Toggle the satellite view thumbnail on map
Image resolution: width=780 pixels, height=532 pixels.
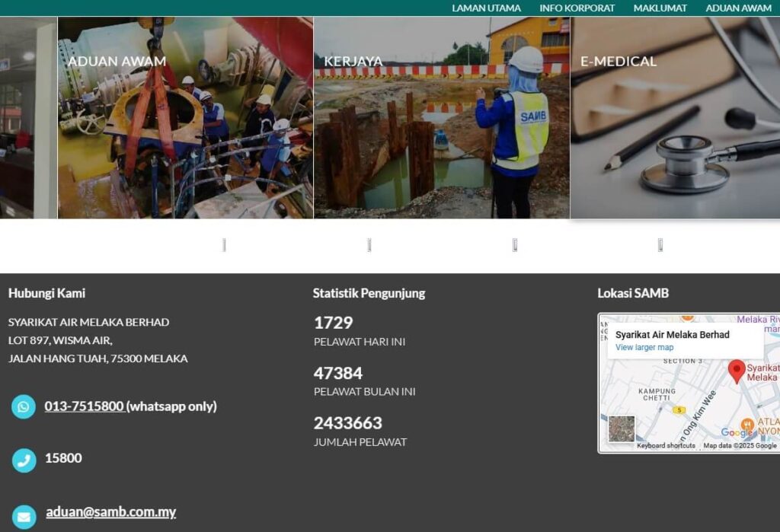622,429
